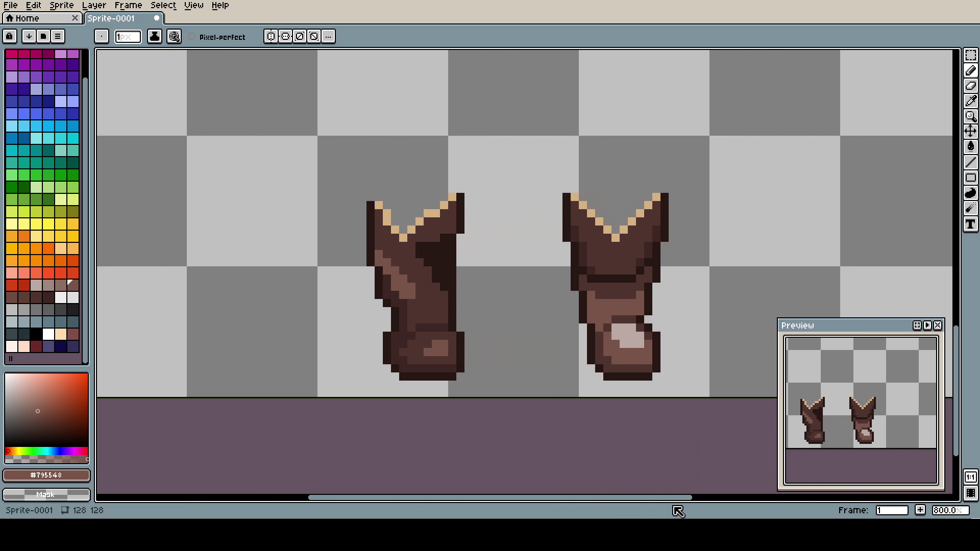Switch to the Home tab

(x=27, y=18)
